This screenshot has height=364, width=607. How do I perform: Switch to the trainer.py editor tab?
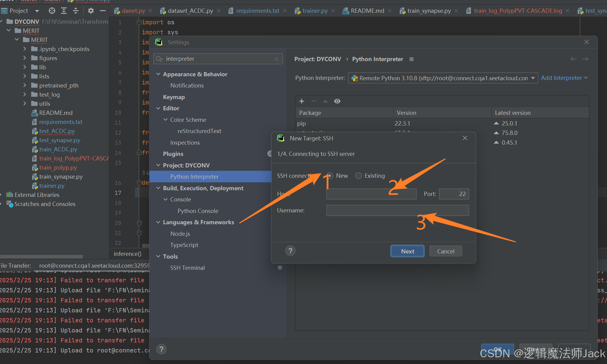pos(315,11)
